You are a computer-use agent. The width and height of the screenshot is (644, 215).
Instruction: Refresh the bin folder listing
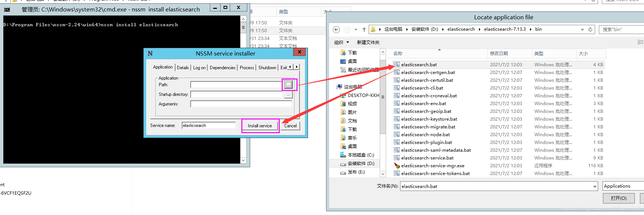click(x=590, y=29)
